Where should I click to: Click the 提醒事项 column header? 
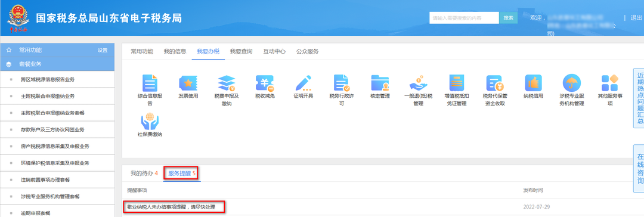(137, 190)
